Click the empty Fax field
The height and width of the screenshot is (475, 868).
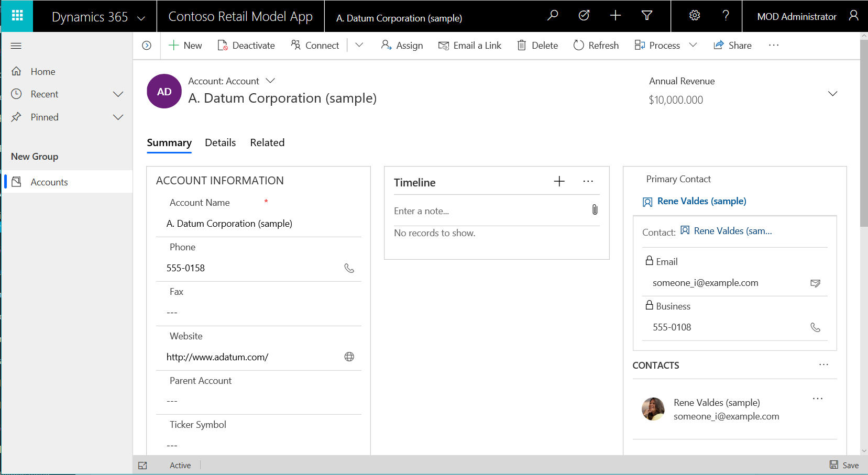point(259,313)
